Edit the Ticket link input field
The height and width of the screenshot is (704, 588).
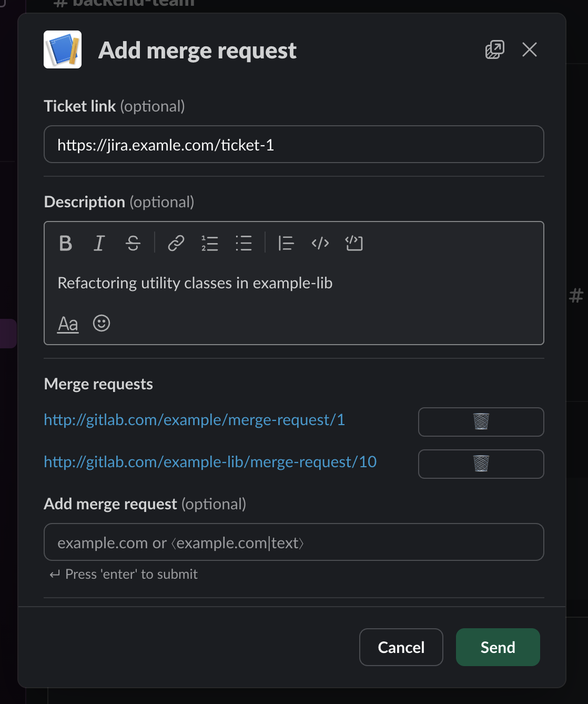pos(293,144)
